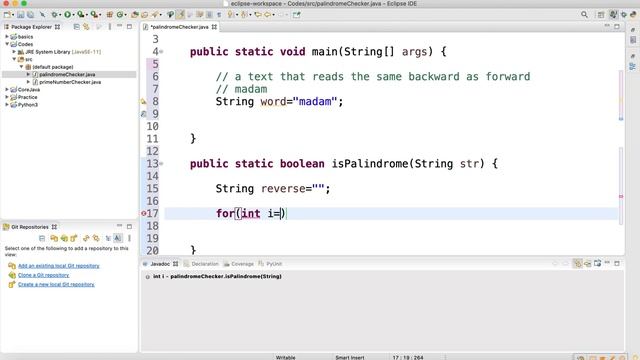Click Create a new local Git repository
The image size is (640, 360).
pyautogui.click(x=56, y=284)
